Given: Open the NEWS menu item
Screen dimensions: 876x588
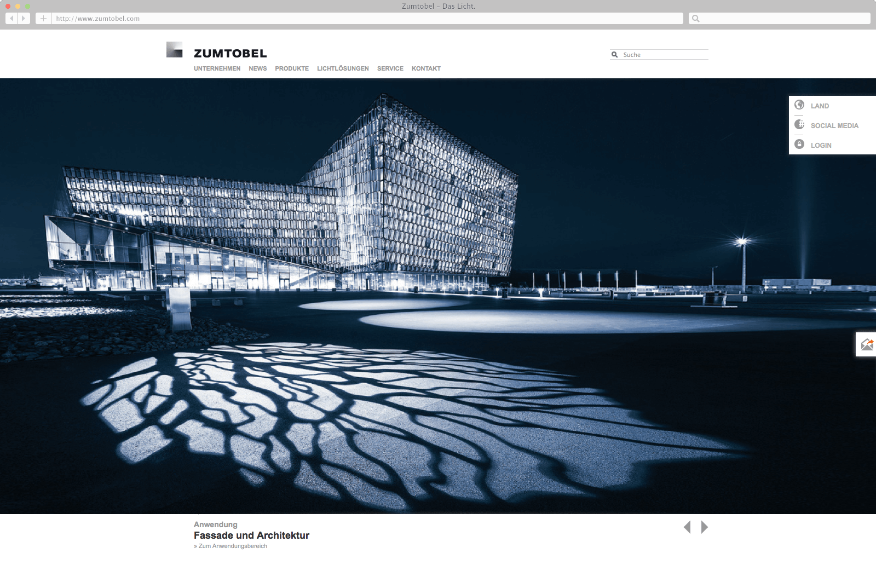Looking at the screenshot, I should coord(258,68).
